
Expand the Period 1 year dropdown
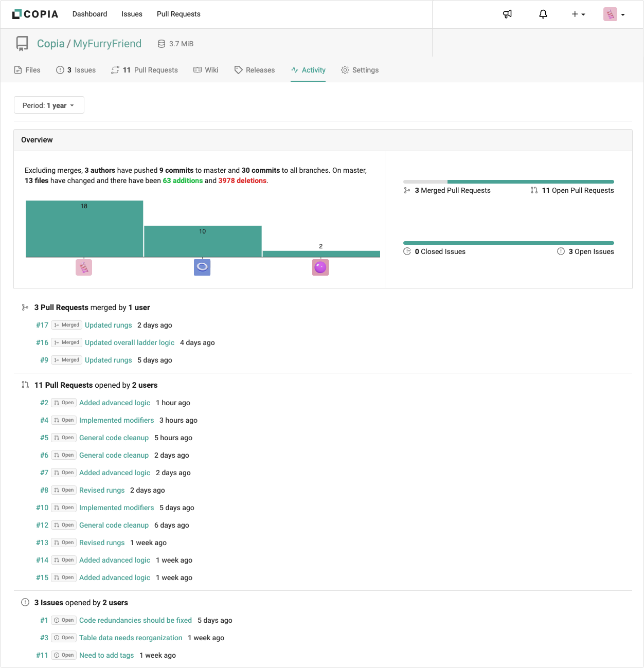coord(49,105)
